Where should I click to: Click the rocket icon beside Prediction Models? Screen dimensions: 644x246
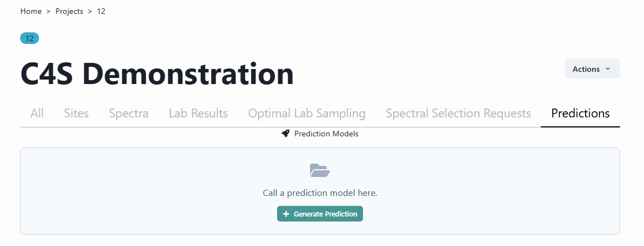click(285, 134)
